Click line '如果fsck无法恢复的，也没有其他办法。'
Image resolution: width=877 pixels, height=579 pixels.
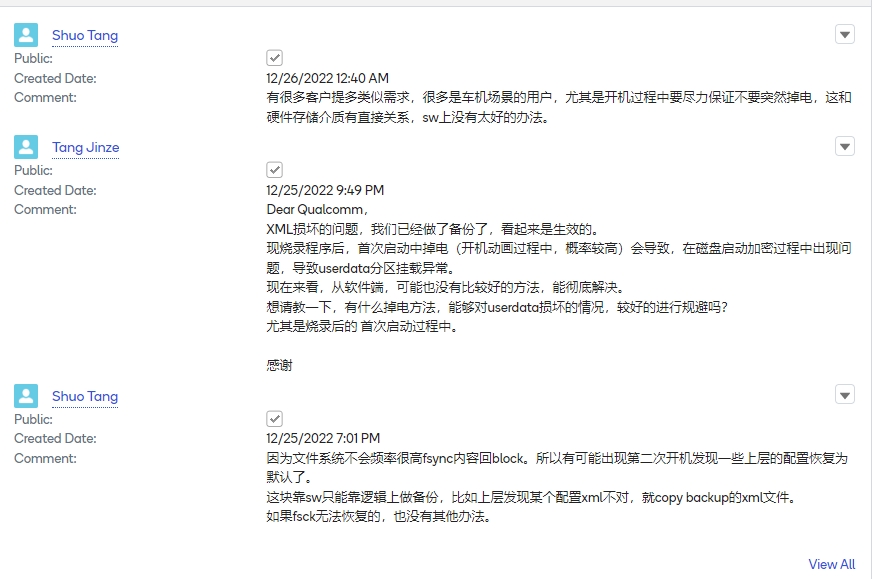(x=379, y=516)
